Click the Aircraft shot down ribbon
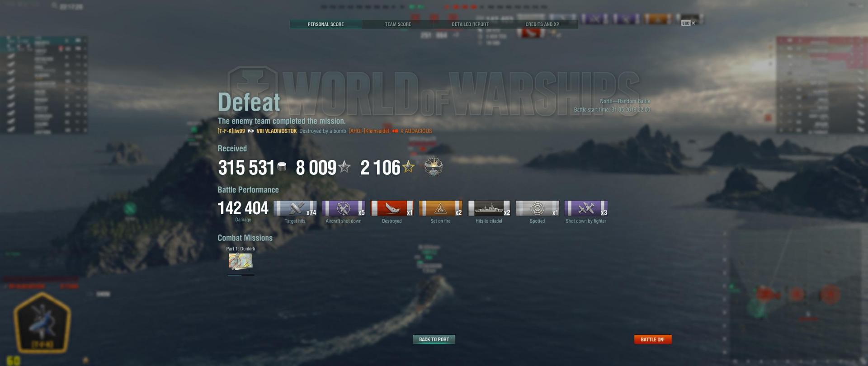 [x=344, y=208]
